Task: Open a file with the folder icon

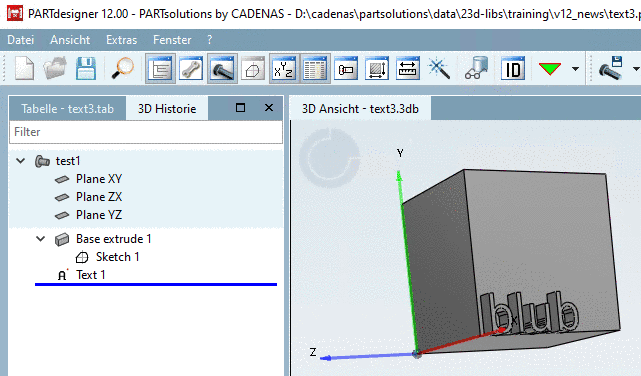Action: [55, 68]
